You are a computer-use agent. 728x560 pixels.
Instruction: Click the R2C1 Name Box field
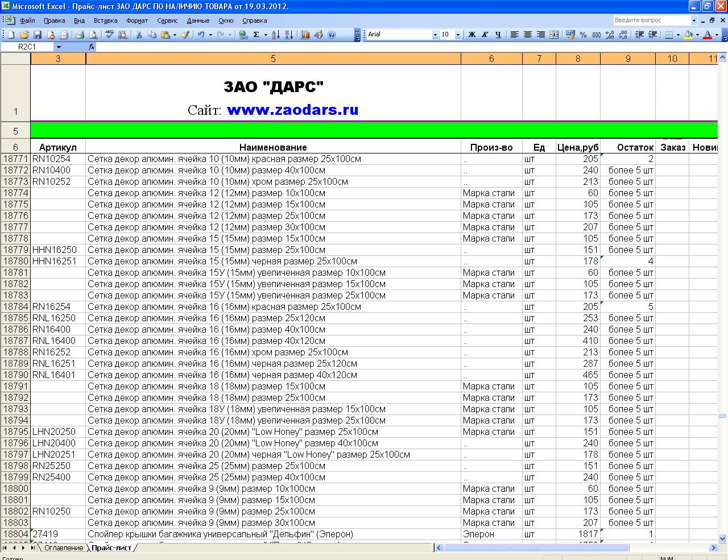tap(27, 47)
